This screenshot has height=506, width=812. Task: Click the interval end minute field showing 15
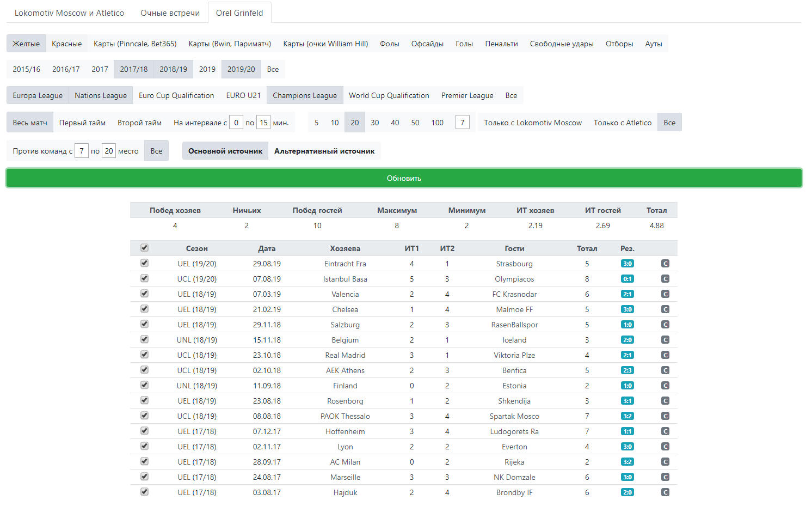coord(263,123)
